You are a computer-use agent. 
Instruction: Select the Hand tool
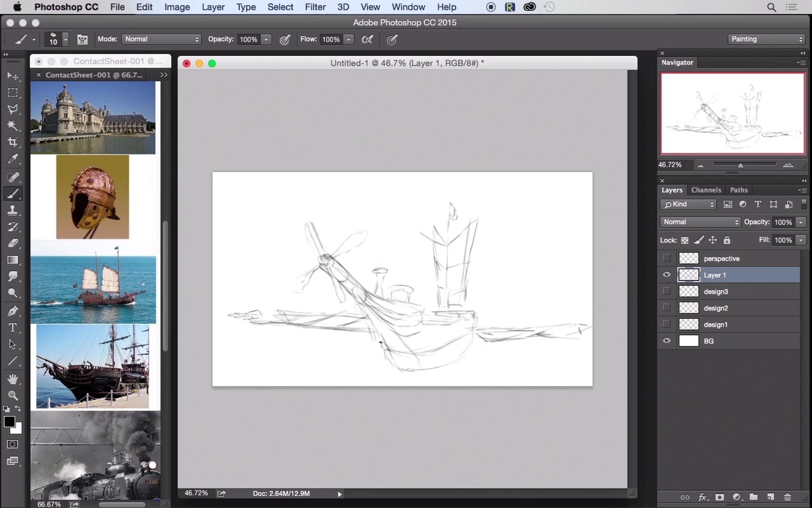13,379
